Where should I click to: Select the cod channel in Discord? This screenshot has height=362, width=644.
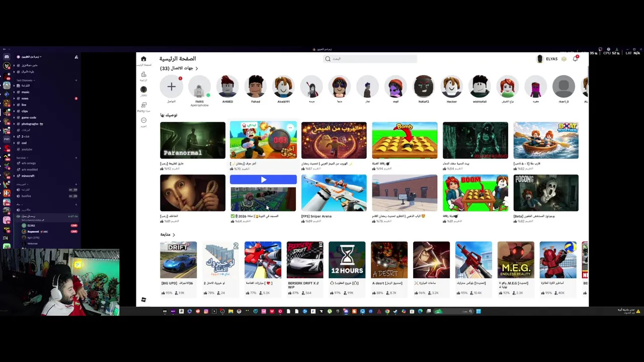coord(24,143)
